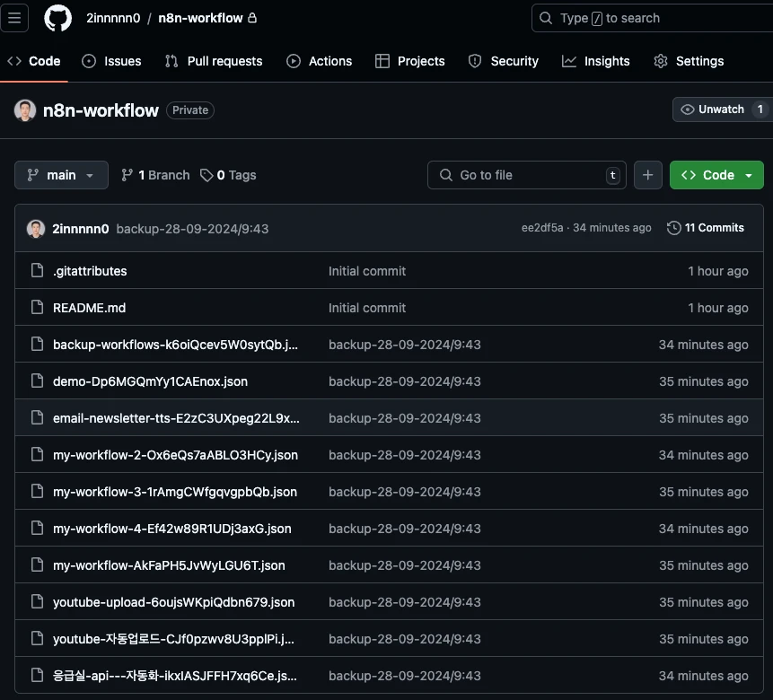Open my-workflow-4-Ef42w89R1UDj3axG.json

[x=172, y=529]
